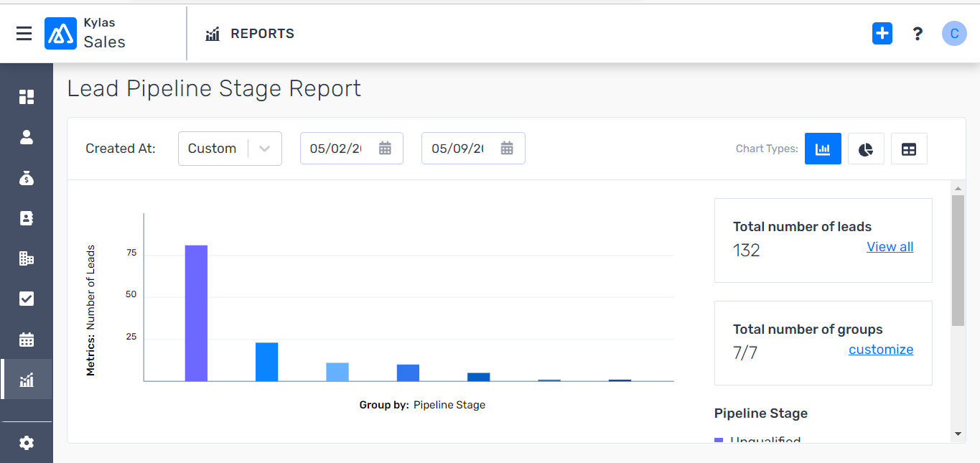This screenshot has height=463, width=980.
Task: Click the View all leads link
Action: pyautogui.click(x=890, y=247)
